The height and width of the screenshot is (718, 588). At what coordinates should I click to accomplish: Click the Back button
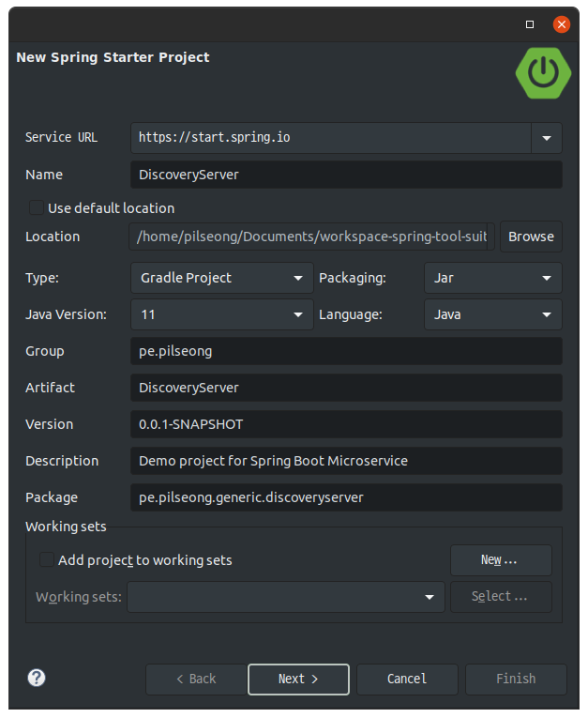click(196, 680)
